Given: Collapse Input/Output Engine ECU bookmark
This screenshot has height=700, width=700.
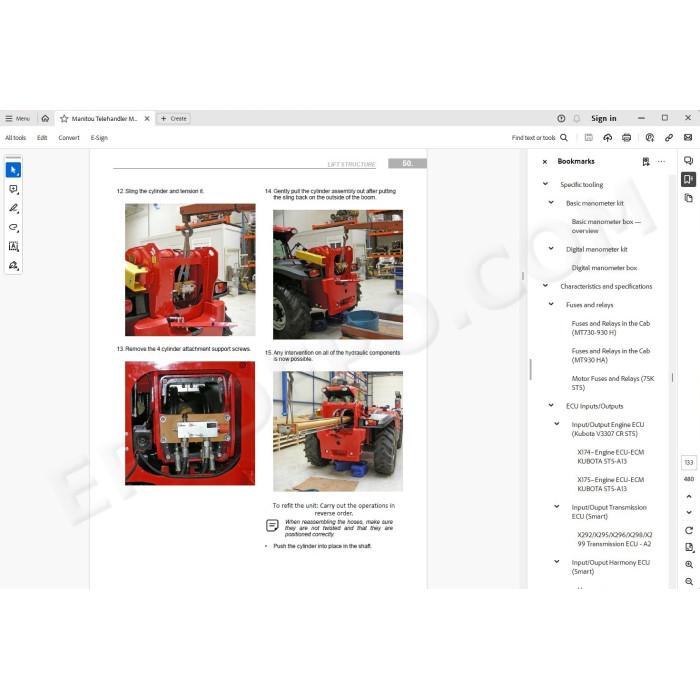Looking at the screenshot, I should coord(557,424).
